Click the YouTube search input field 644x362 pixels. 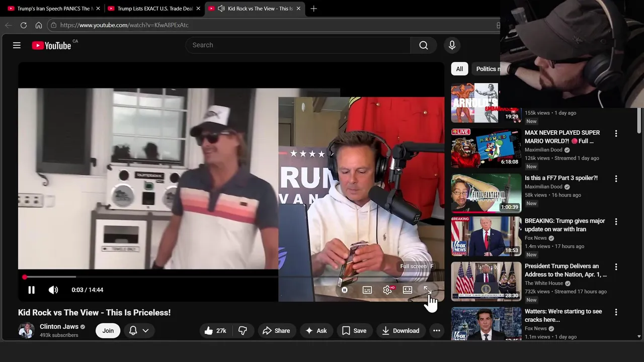coord(298,45)
